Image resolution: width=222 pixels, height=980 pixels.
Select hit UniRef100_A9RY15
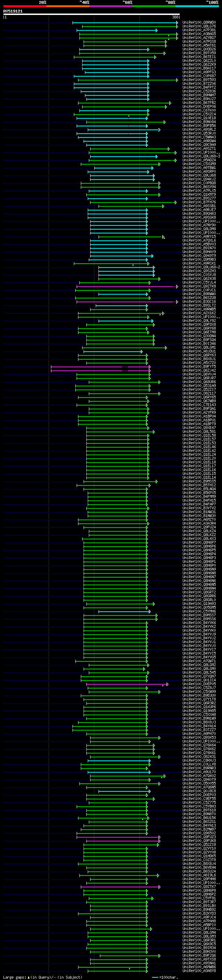click(199, 237)
